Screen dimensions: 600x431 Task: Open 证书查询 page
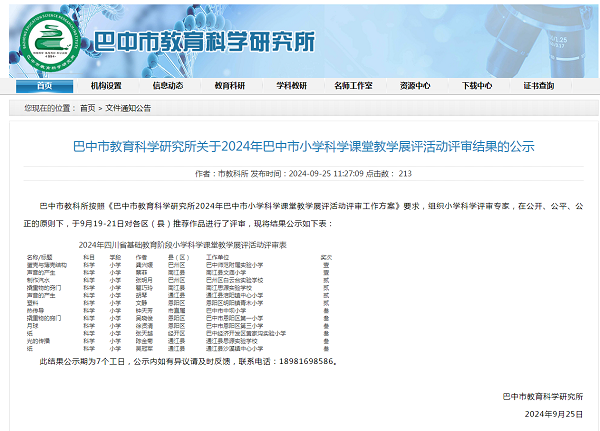pyautogui.click(x=539, y=86)
